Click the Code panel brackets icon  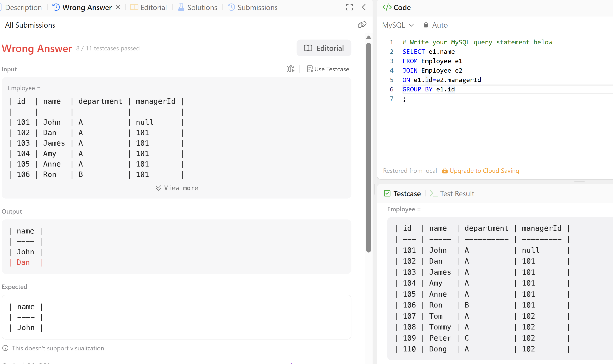tap(387, 7)
